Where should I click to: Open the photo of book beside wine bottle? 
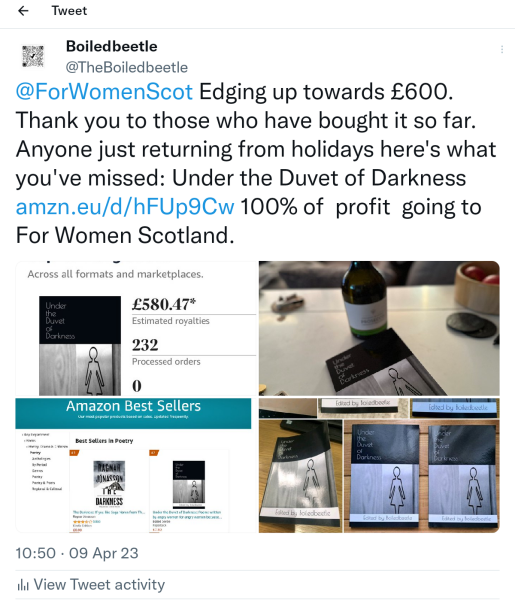click(379, 328)
